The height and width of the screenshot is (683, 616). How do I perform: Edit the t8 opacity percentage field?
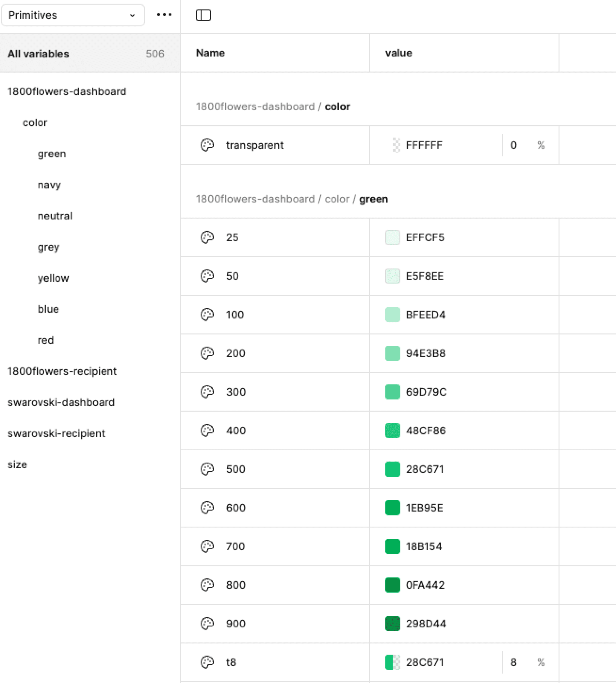pos(513,662)
